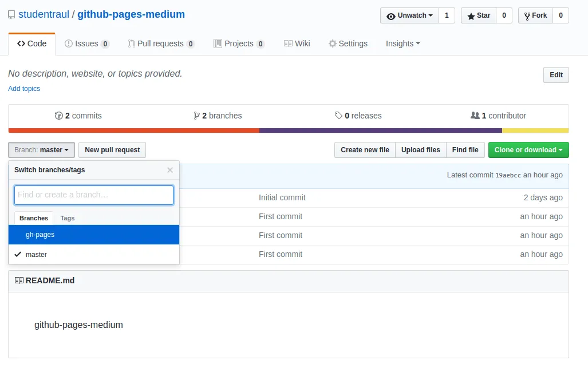Click the Projects board icon
588x368 pixels.
point(218,43)
